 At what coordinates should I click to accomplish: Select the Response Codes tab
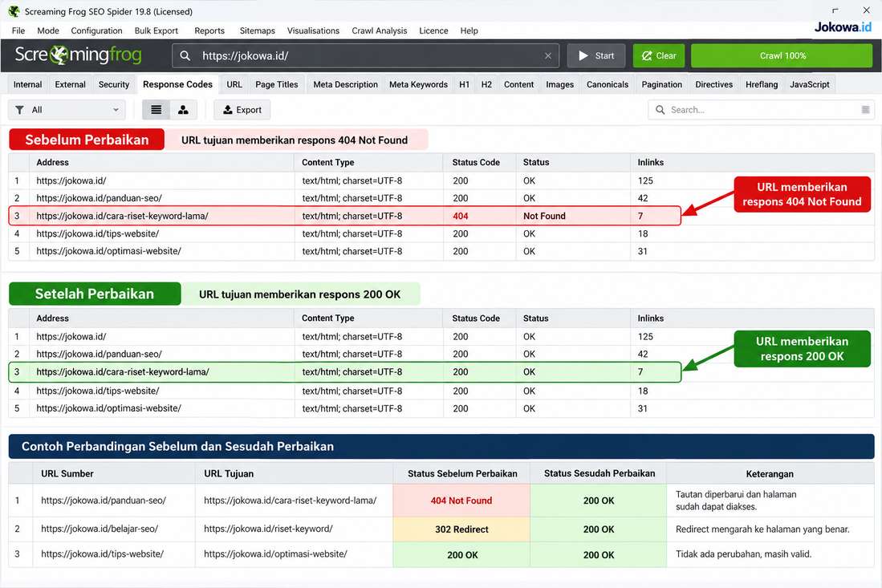177,84
